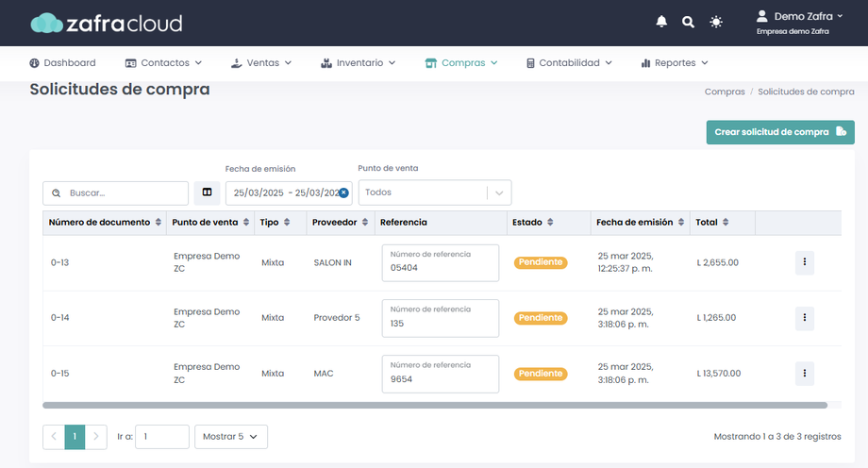Click Crear solicitud de compra button
Viewport: 868px width, 468px height.
coord(779,132)
